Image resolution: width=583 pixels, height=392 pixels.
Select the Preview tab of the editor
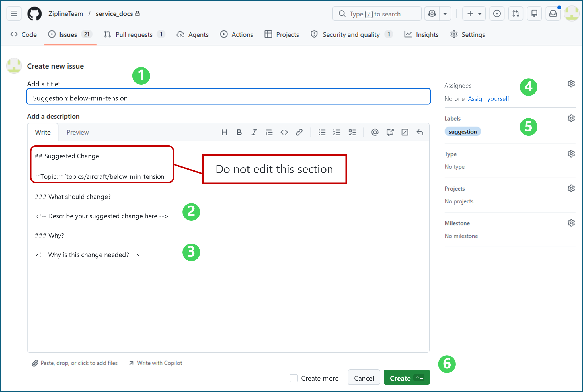(x=78, y=132)
